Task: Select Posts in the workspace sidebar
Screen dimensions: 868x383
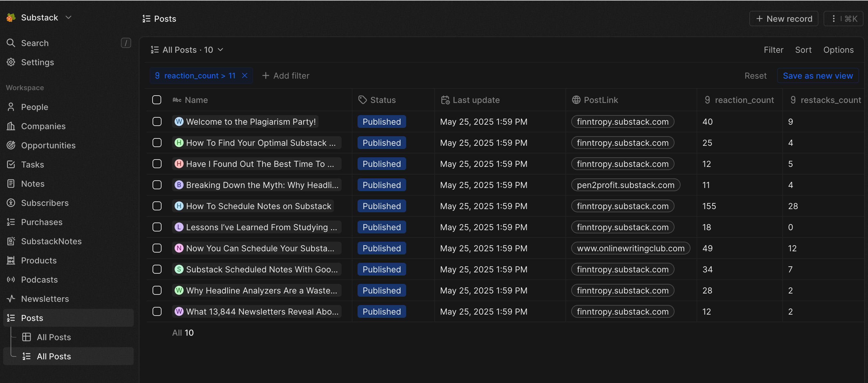Action: [x=68, y=318]
